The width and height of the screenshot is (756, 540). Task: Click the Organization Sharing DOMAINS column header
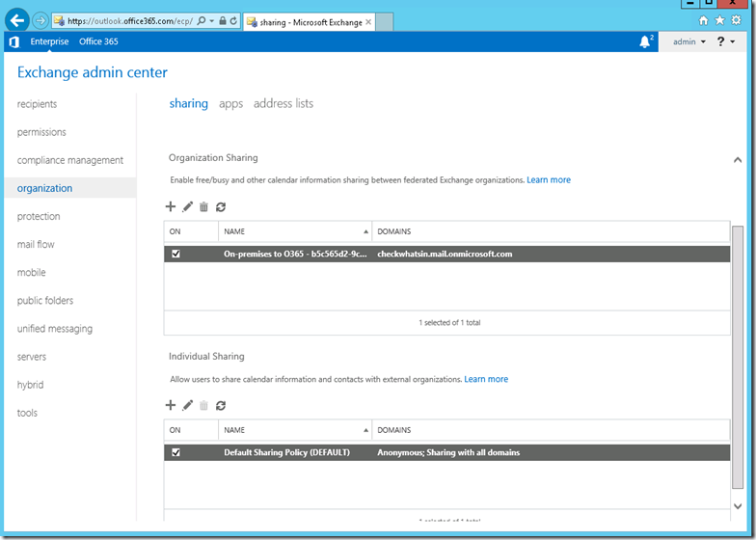[551, 231]
